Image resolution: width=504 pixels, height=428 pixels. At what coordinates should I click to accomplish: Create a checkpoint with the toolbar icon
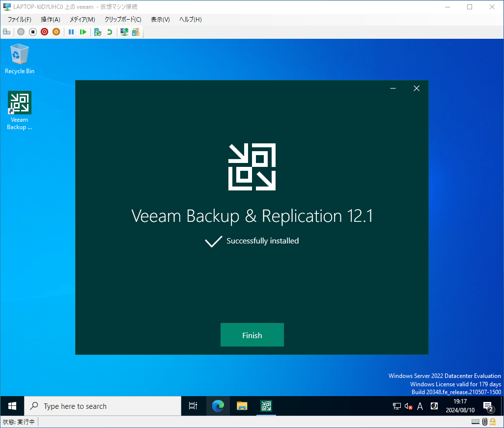[x=98, y=32]
